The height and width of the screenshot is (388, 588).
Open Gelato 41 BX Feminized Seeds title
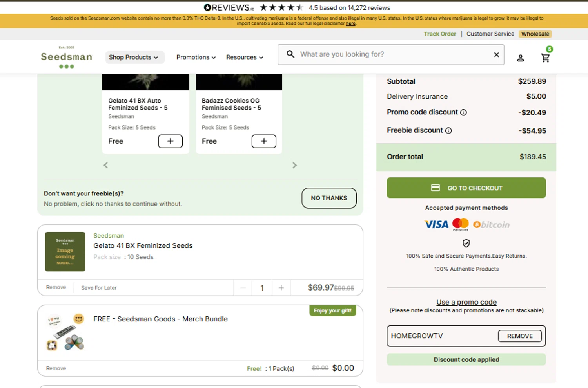(x=143, y=246)
